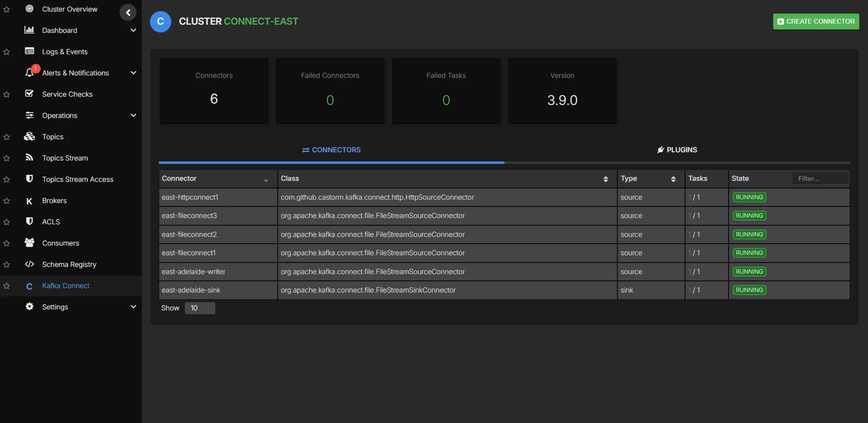Click the Brokers K icon
The height and width of the screenshot is (423, 868).
pos(30,201)
